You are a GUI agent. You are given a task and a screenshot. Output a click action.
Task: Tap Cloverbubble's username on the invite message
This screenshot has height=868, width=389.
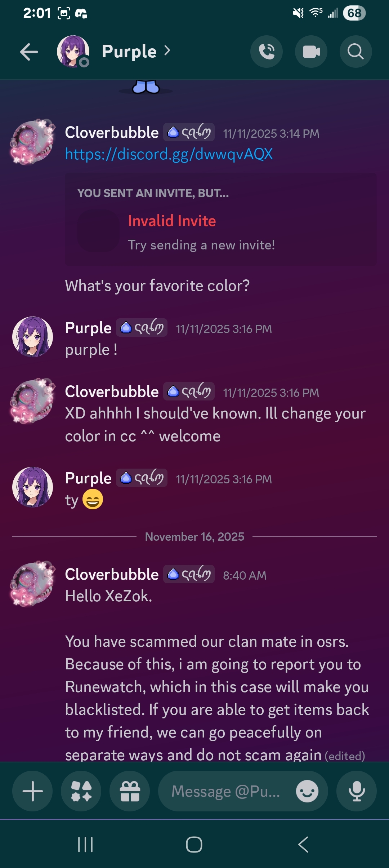coord(112,133)
